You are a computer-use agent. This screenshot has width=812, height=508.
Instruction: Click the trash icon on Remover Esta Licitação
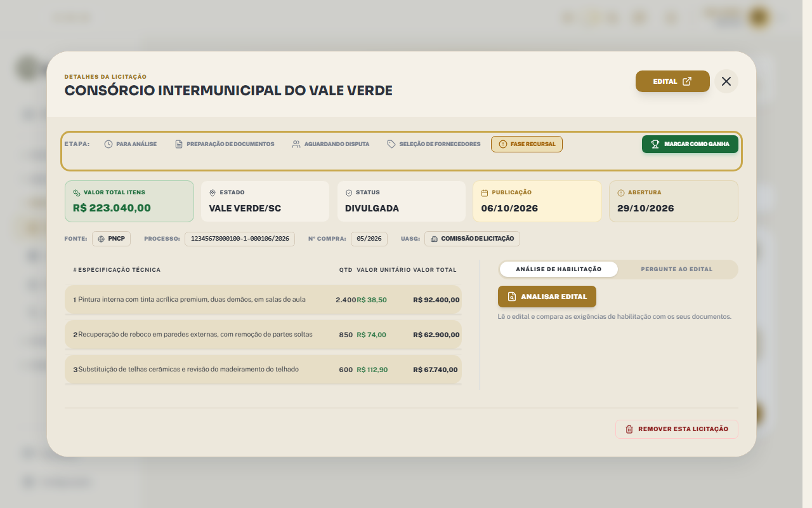tap(629, 429)
